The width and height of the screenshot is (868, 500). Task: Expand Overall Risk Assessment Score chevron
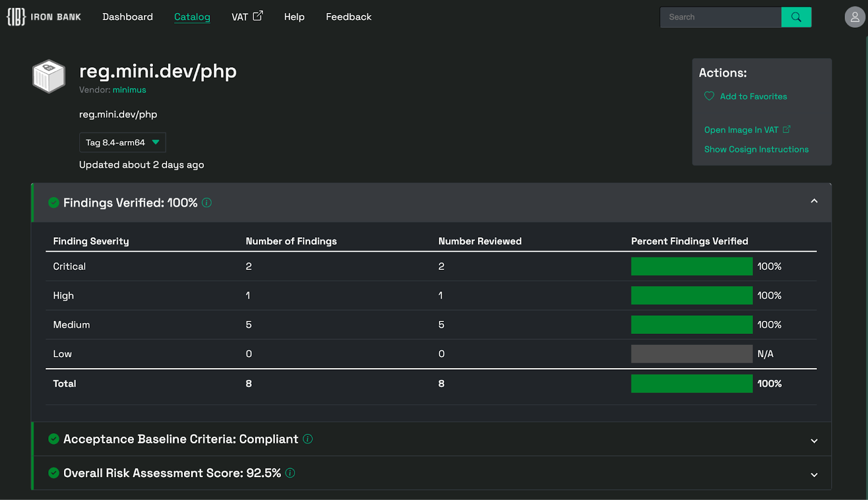click(814, 475)
